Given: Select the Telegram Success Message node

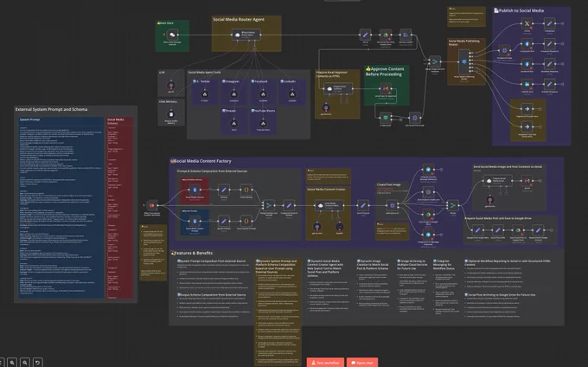Looking at the screenshot, I should point(428,170).
